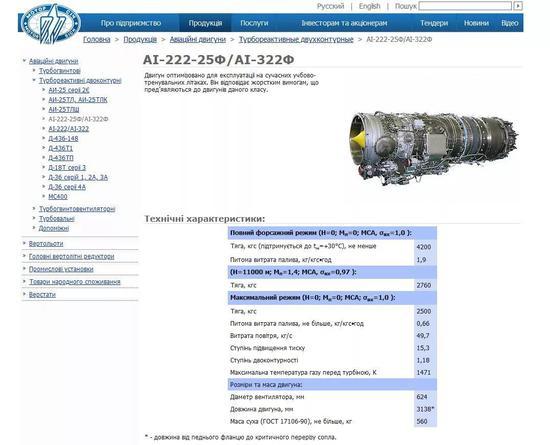The width and height of the screenshot is (550, 445).
Task: Expand the Турбогвинтові tree arrow
Action: coord(34,70)
